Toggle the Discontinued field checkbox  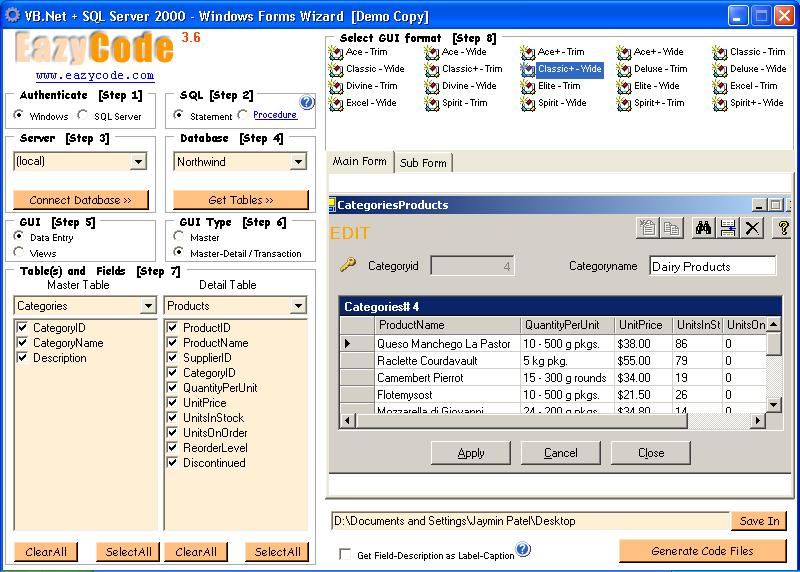click(x=172, y=462)
